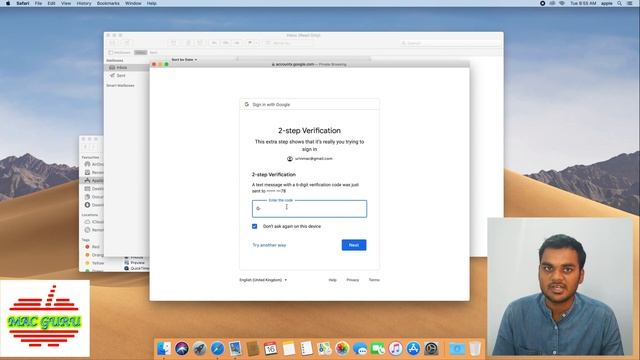Select the Orange tag in Finder sidebar
Screen dimensions: 640x360
point(94,255)
